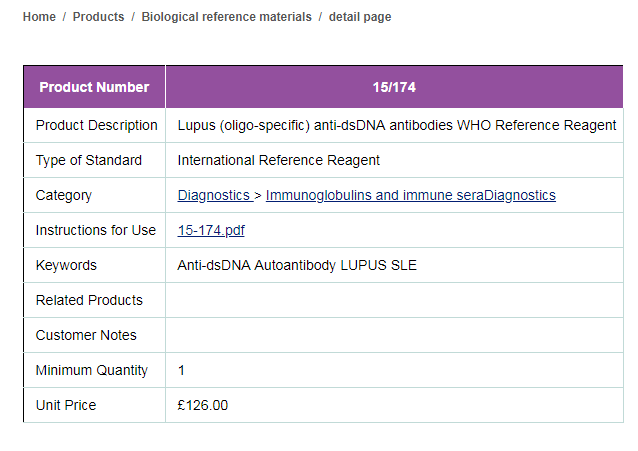Screen dimensions: 638x451
Task: Click the Product Number header cell
Action: point(94,87)
